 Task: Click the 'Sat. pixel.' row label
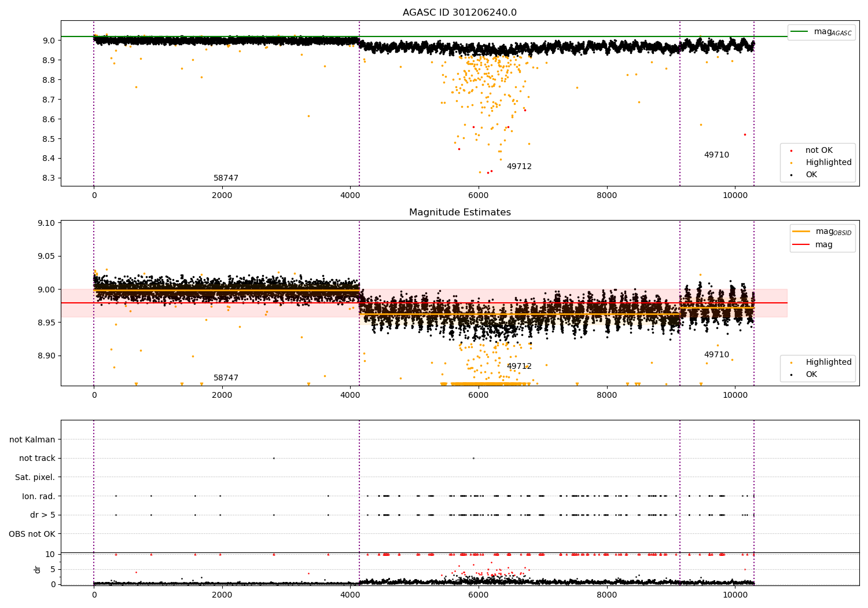[35, 478]
